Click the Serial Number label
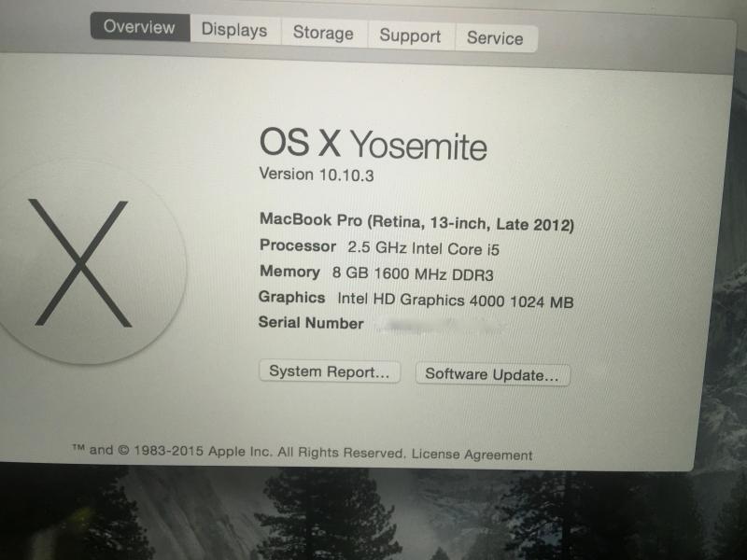Screen dimensions: 747x560 click(x=311, y=323)
